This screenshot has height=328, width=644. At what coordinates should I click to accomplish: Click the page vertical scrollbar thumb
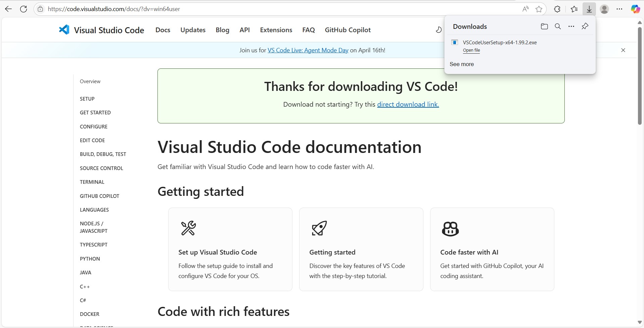click(x=640, y=76)
